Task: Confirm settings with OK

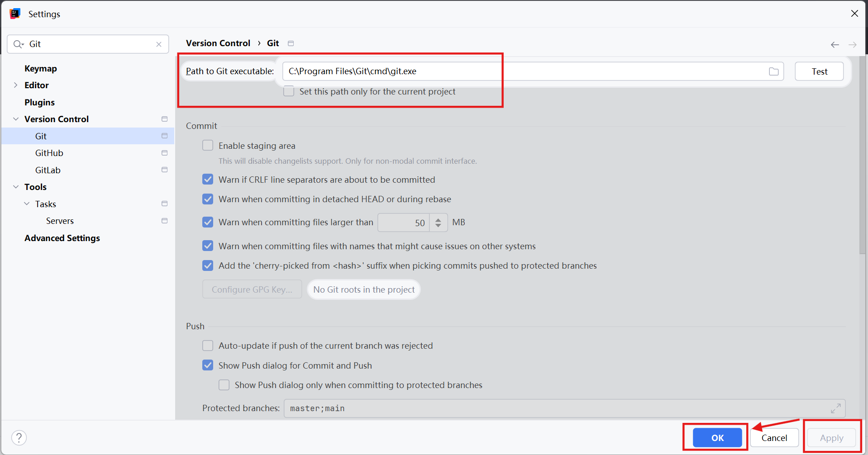Action: (x=717, y=438)
